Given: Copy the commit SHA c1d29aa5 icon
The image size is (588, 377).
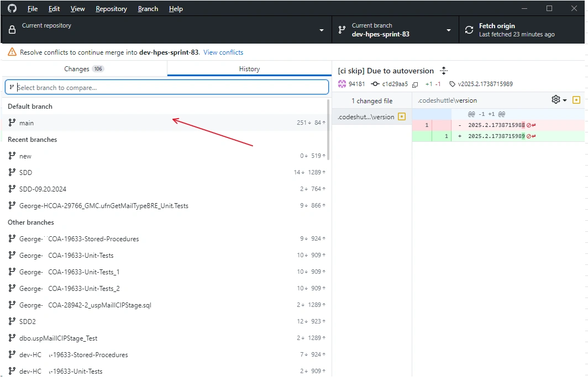Looking at the screenshot, I should 414,84.
